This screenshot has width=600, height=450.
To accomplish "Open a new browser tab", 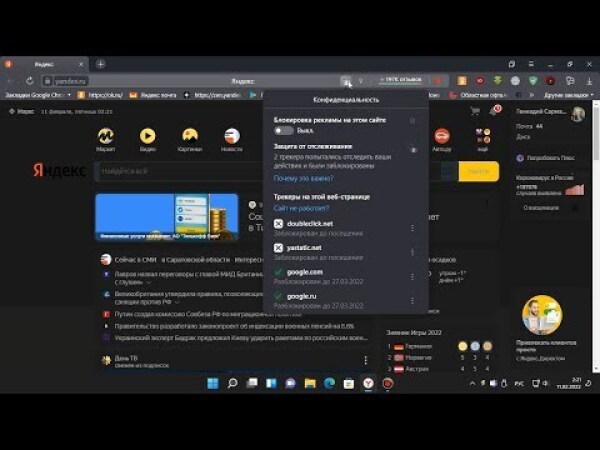I will pos(100,64).
